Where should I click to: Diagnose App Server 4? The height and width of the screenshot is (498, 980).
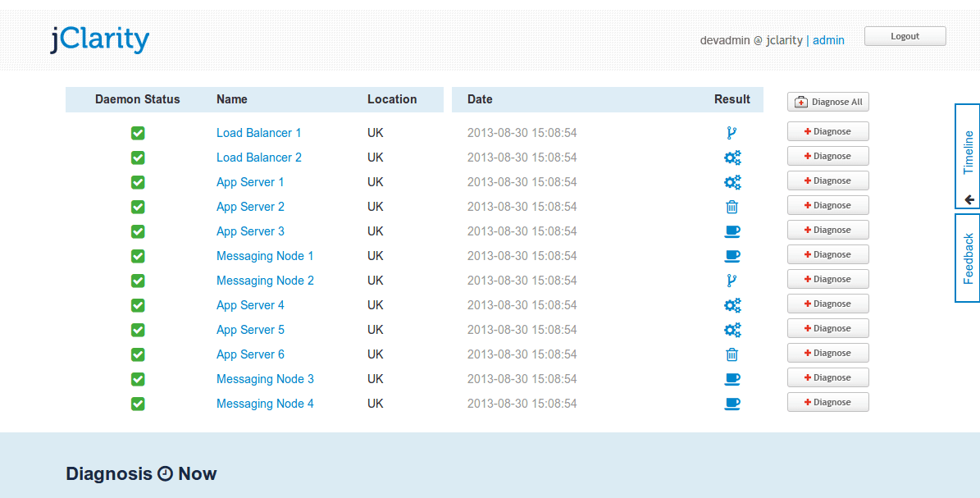point(828,304)
